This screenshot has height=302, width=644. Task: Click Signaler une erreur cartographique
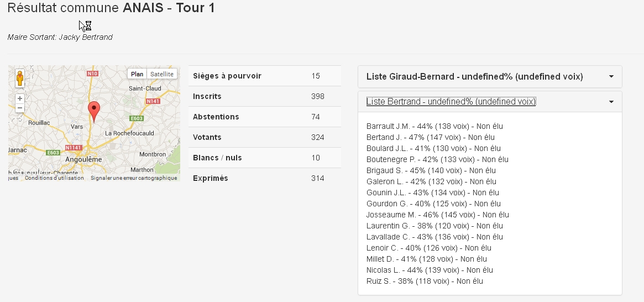pyautogui.click(x=134, y=178)
